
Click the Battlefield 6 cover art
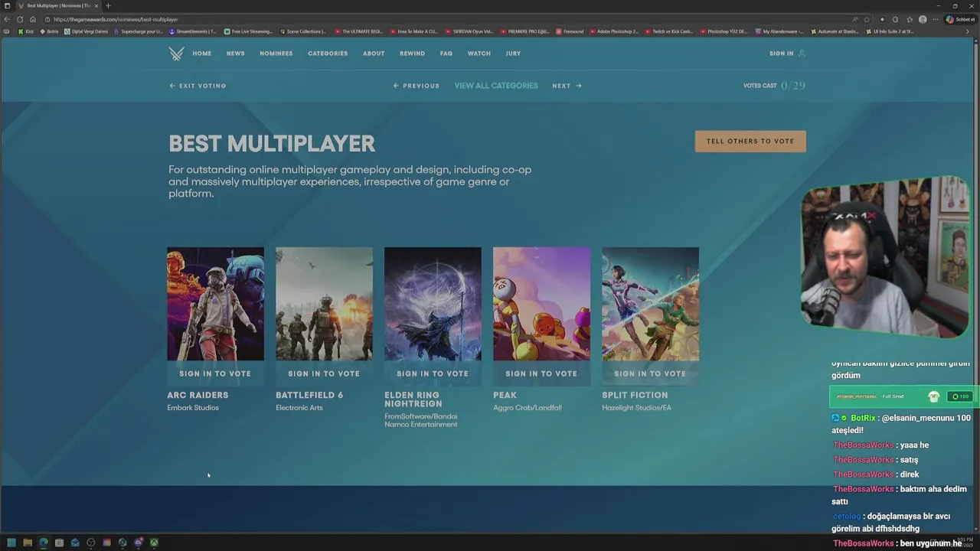coord(324,304)
